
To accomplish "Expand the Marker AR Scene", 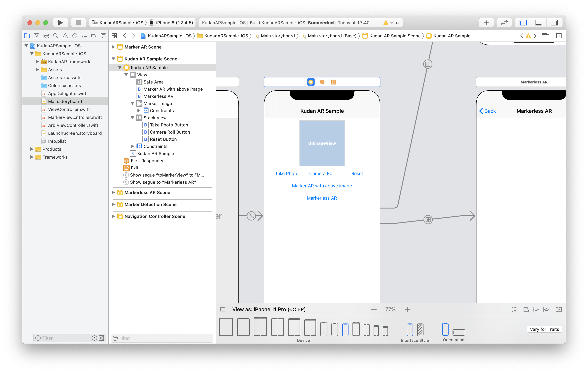I will [113, 47].
